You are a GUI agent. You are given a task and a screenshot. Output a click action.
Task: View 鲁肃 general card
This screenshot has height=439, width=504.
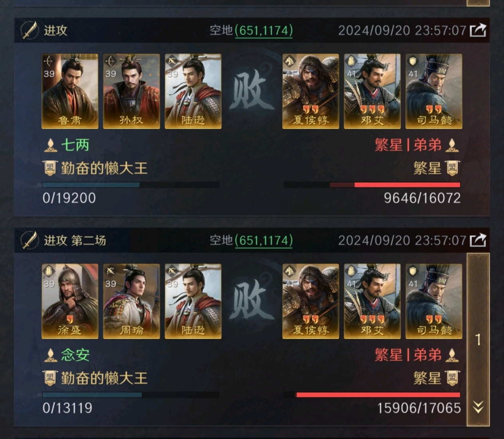pos(70,91)
